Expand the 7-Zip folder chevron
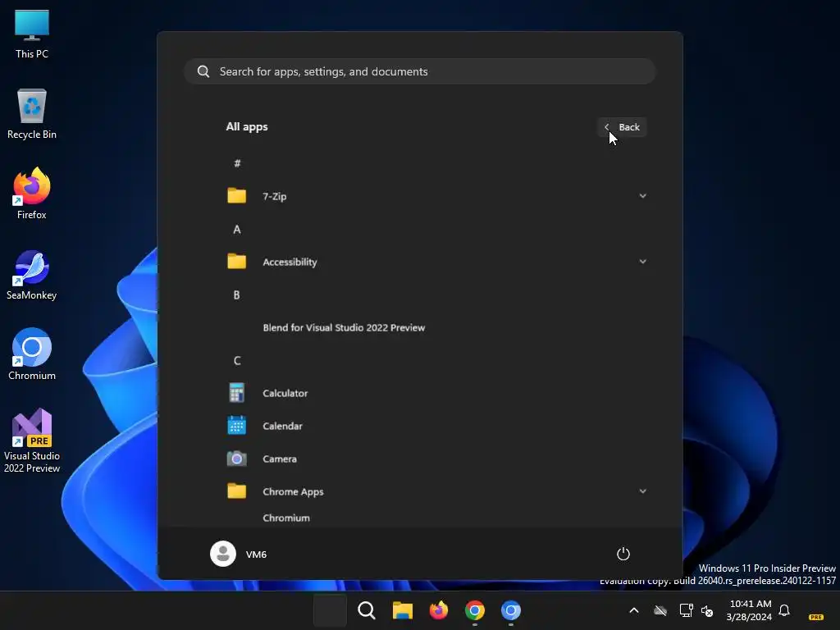 (x=643, y=195)
